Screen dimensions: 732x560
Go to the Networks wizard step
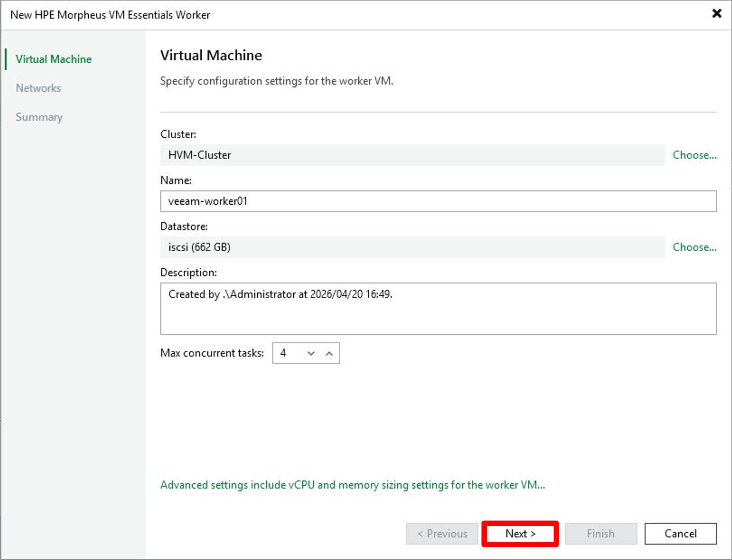coord(38,88)
